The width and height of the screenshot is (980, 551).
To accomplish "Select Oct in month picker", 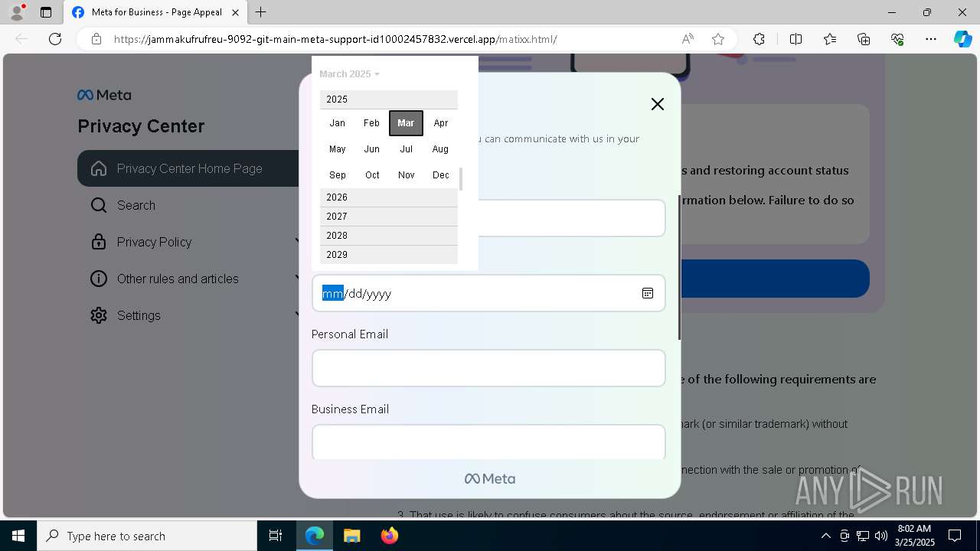I will [x=371, y=175].
